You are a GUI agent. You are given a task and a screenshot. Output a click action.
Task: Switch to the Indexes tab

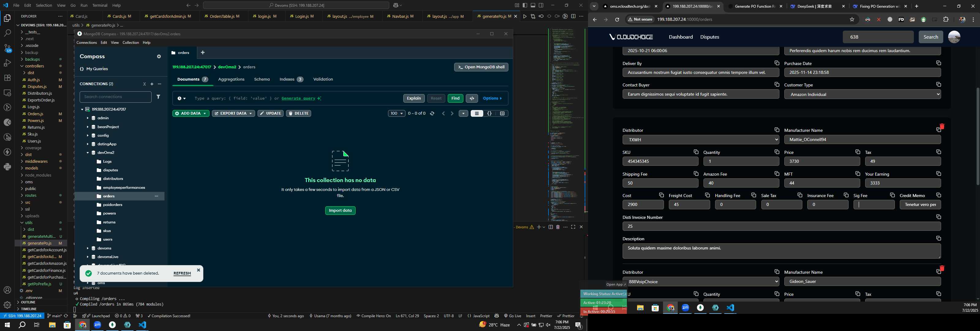tap(291, 79)
